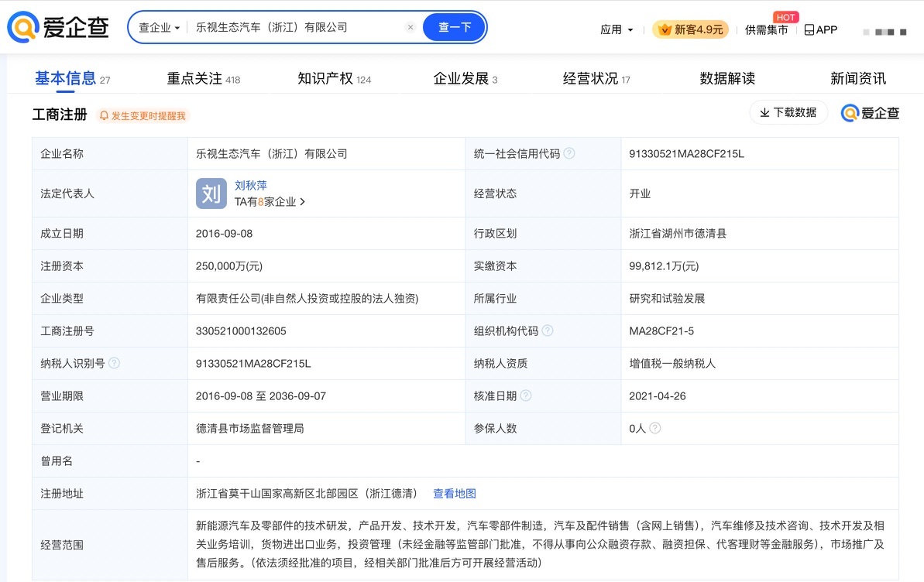Open the 查看地图 link

click(455, 493)
